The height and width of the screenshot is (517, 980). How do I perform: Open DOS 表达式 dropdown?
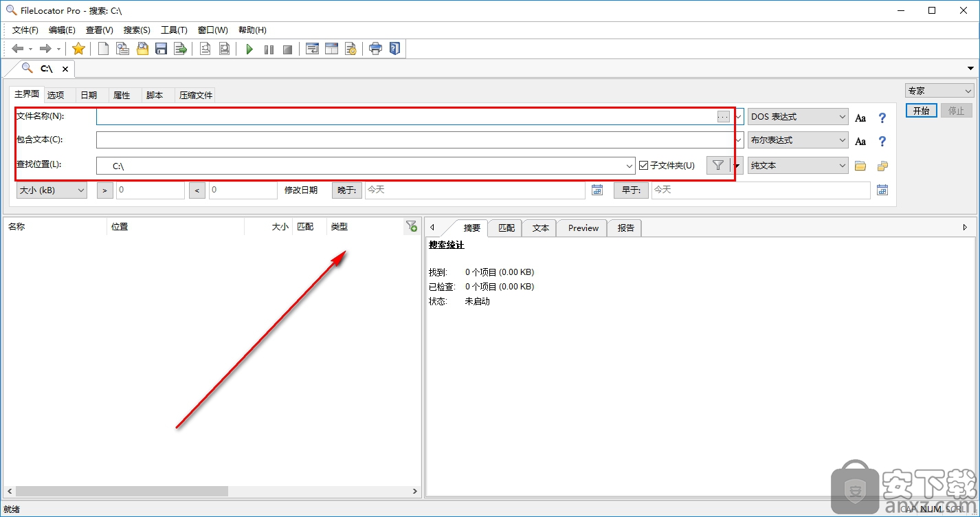pyautogui.click(x=799, y=117)
